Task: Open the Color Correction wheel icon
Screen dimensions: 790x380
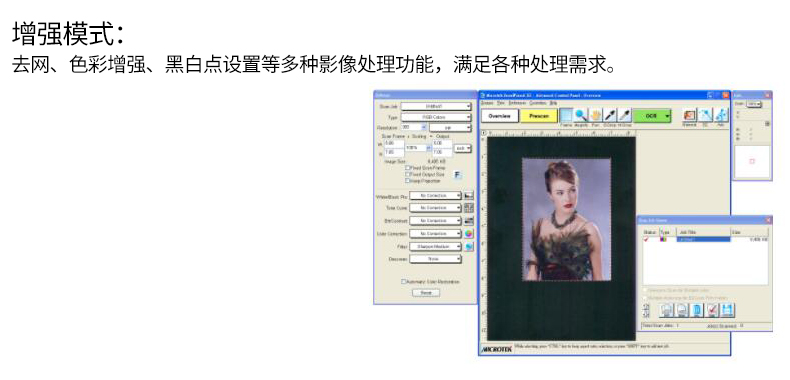Action: pyautogui.click(x=469, y=234)
